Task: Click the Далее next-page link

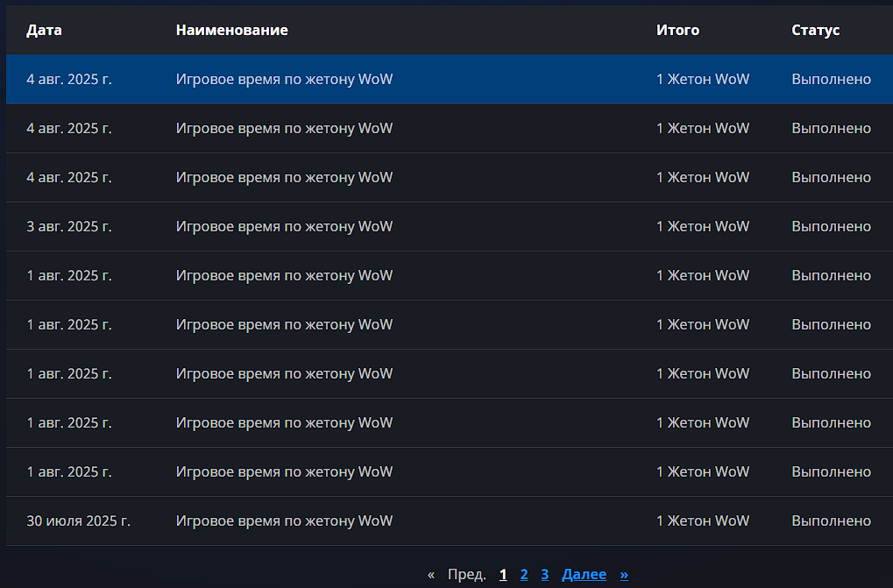Action: pos(584,574)
